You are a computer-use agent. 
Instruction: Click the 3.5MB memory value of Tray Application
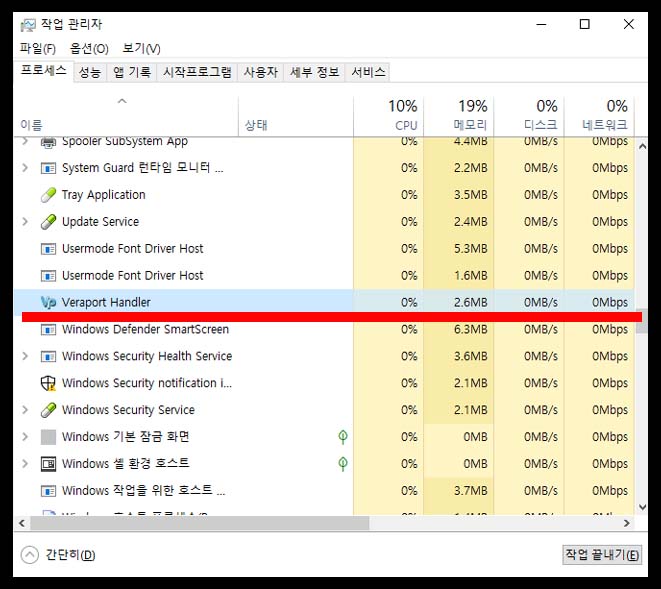pos(470,195)
